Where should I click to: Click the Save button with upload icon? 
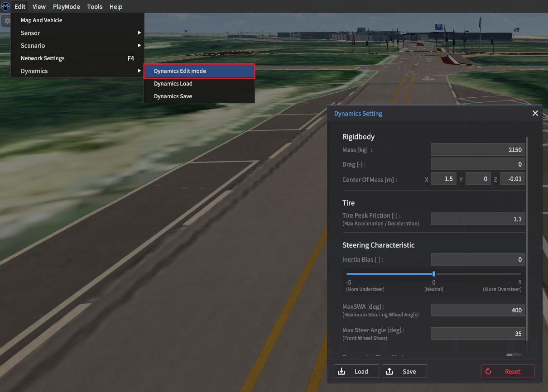[x=404, y=372]
